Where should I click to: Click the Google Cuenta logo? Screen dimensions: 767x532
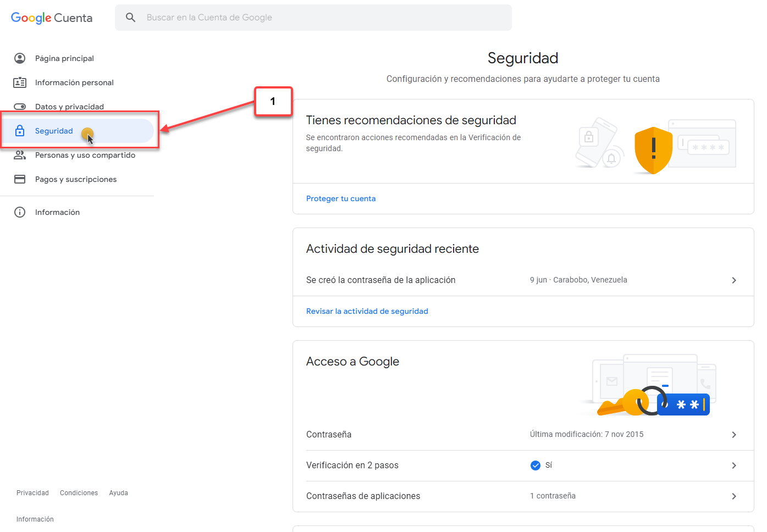click(52, 18)
